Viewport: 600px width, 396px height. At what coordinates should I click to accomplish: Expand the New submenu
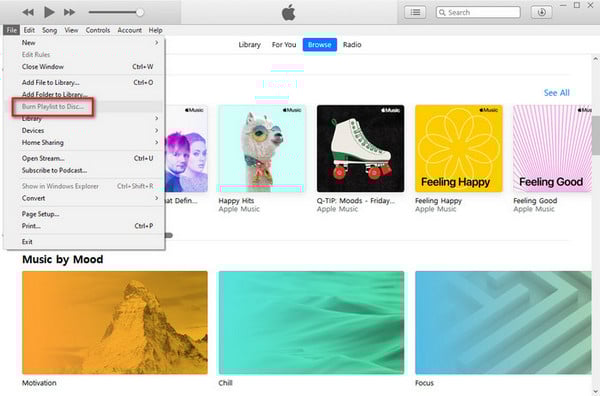click(x=85, y=42)
